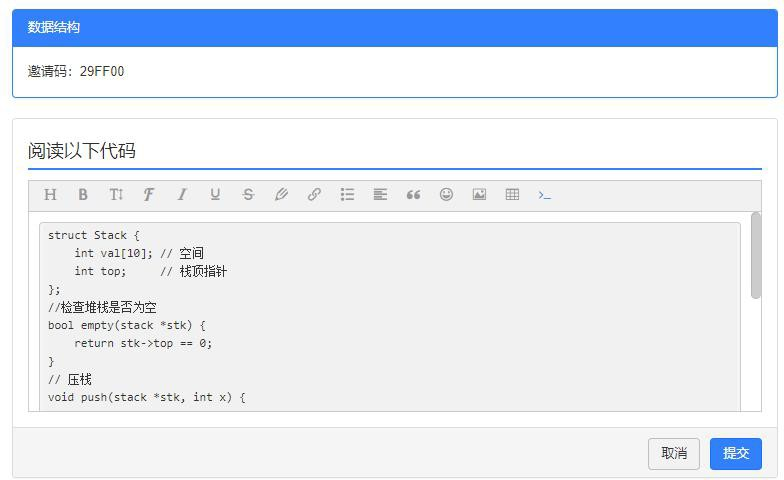Insert an image with the picture icon

tap(479, 195)
